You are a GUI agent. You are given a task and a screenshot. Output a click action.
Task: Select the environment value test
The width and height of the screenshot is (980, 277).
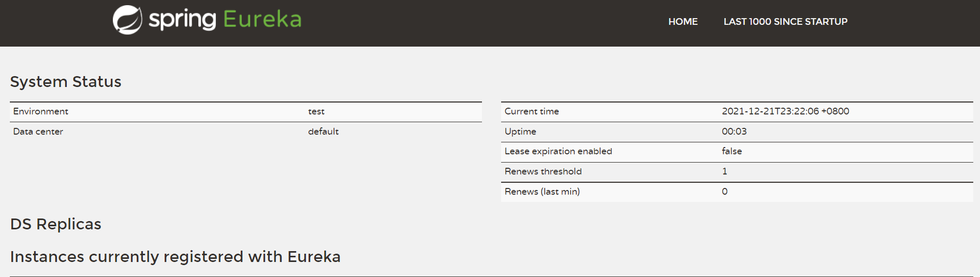pos(316,111)
